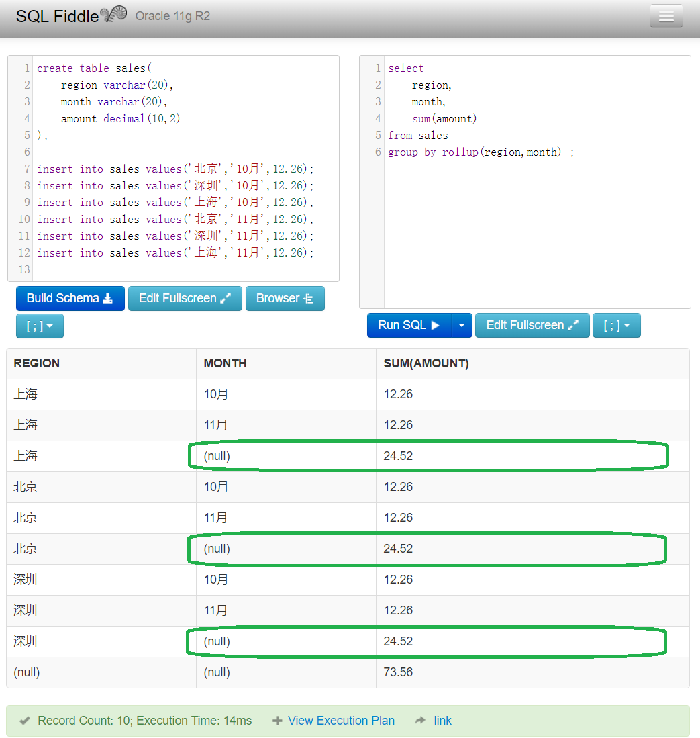Click the 'create table sales(' line
700x738 pixels.
coord(94,68)
